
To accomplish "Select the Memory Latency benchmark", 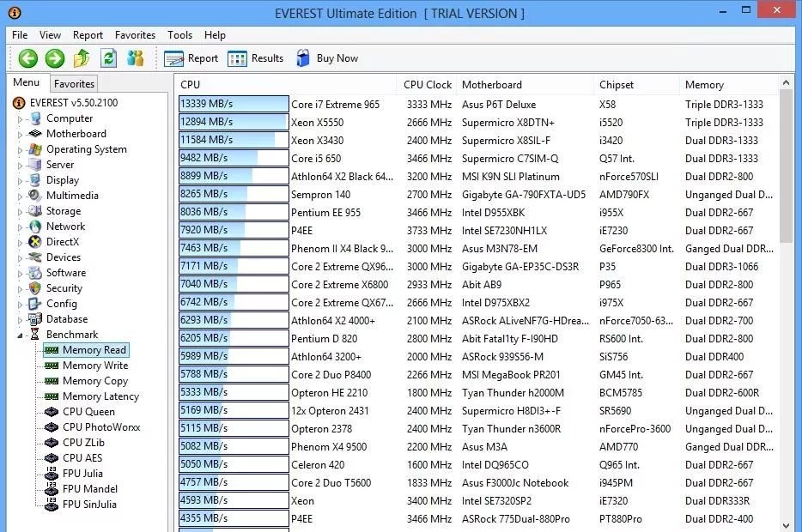I will tap(96, 396).
